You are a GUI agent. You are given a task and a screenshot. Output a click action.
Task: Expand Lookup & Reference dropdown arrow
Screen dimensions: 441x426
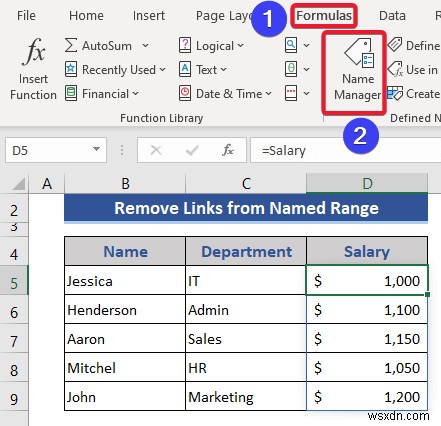(307, 45)
